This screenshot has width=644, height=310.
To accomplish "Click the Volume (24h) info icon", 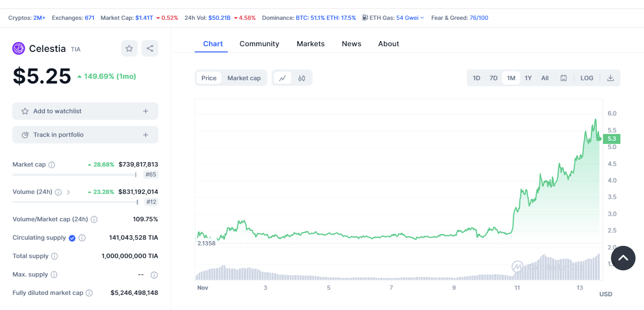I will pos(58,192).
